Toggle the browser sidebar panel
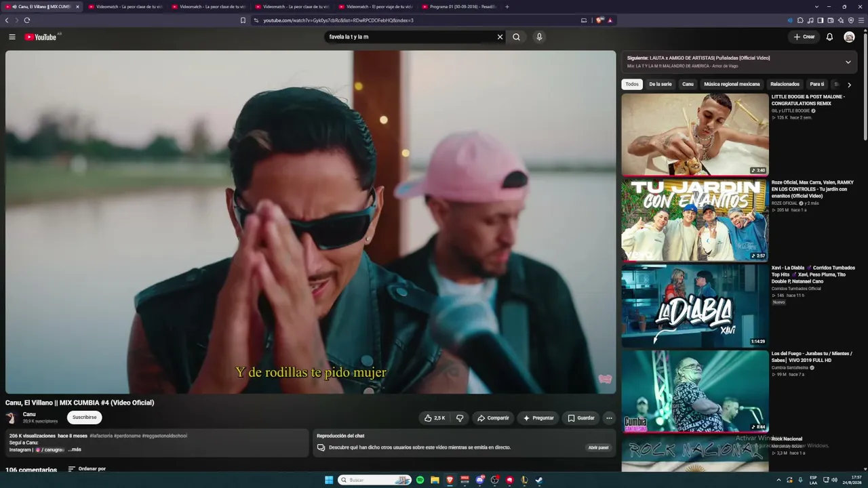Image resolution: width=868 pixels, height=488 pixels. click(x=821, y=20)
